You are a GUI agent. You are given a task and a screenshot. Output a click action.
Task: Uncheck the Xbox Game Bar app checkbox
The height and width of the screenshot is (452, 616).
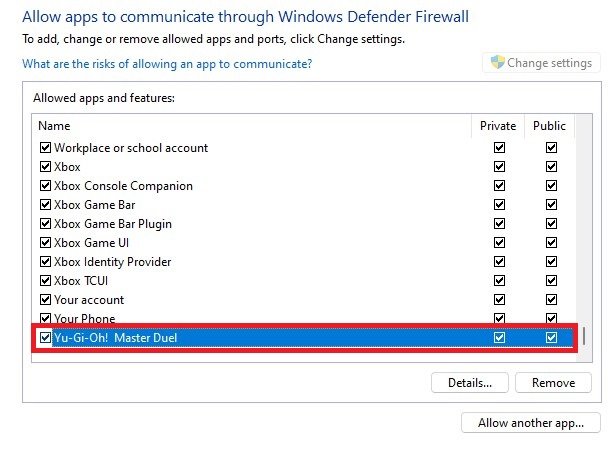45,205
